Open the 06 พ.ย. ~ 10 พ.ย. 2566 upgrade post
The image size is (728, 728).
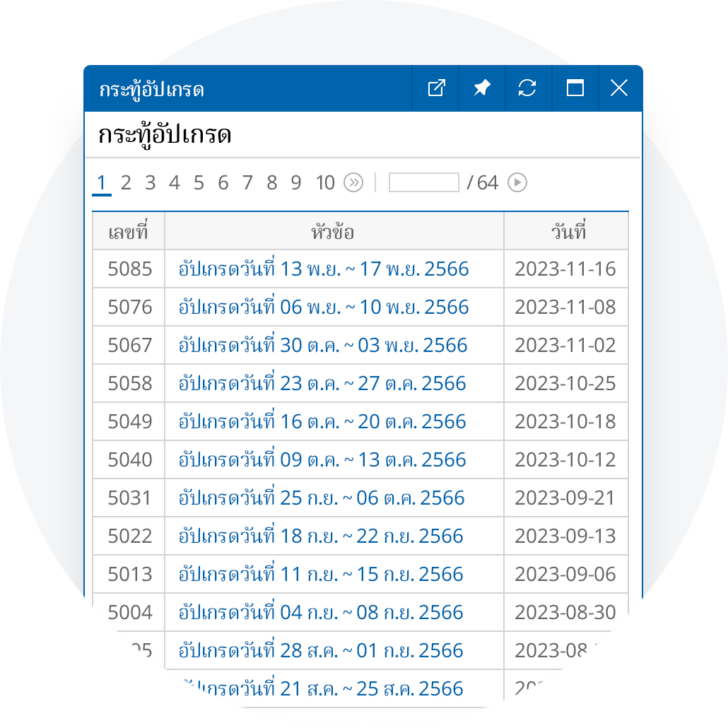[x=324, y=307]
